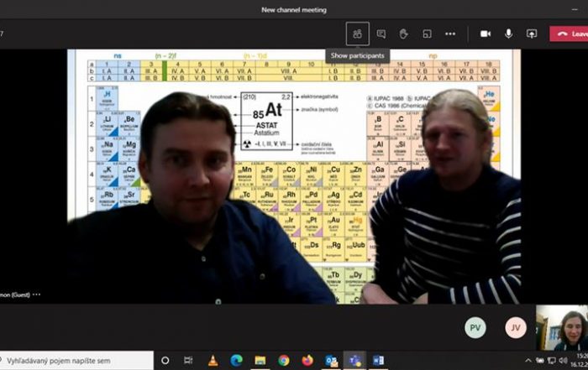Open network settings tray icon
The height and width of the screenshot is (370, 588).
tap(552, 361)
